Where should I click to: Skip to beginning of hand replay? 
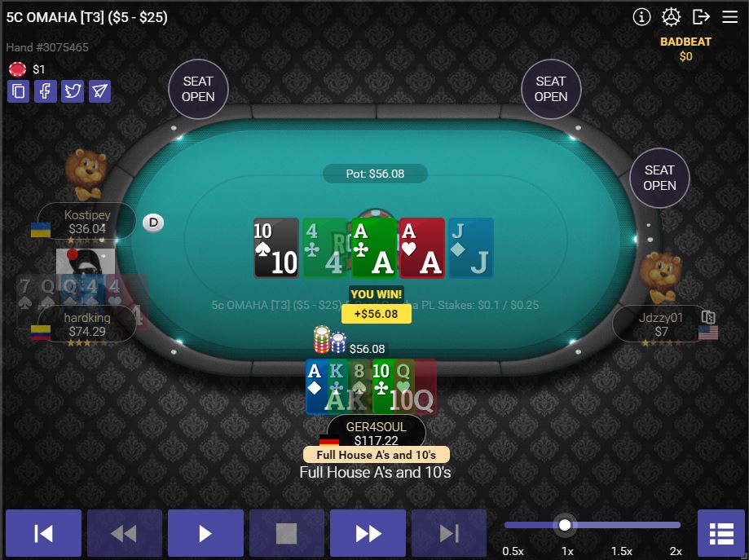point(43,533)
